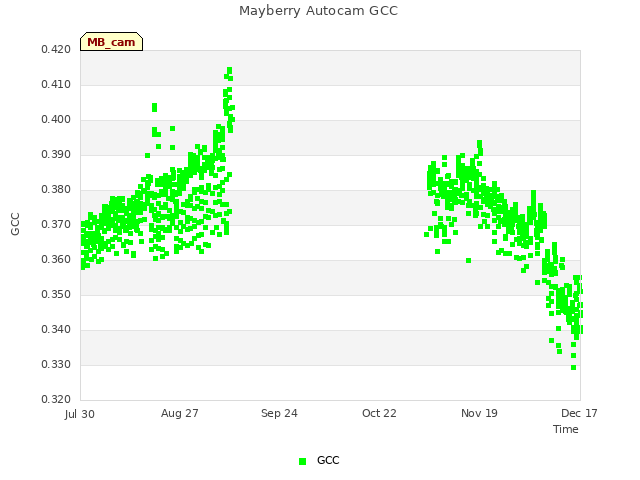Screen dimensions: 640x480
Task: Click the Aug 27 x-axis label
Action: (x=180, y=413)
